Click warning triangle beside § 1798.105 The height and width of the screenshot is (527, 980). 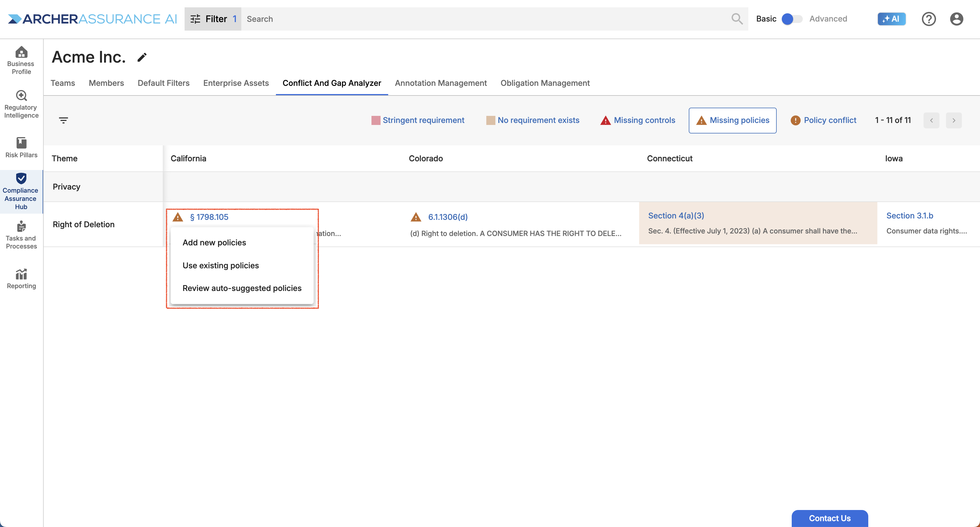(178, 217)
